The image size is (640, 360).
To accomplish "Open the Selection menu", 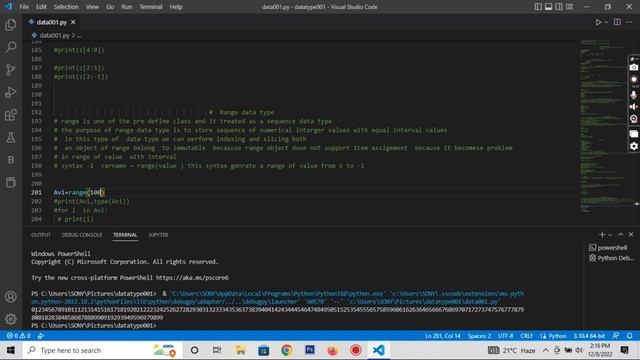I will click(x=66, y=7).
